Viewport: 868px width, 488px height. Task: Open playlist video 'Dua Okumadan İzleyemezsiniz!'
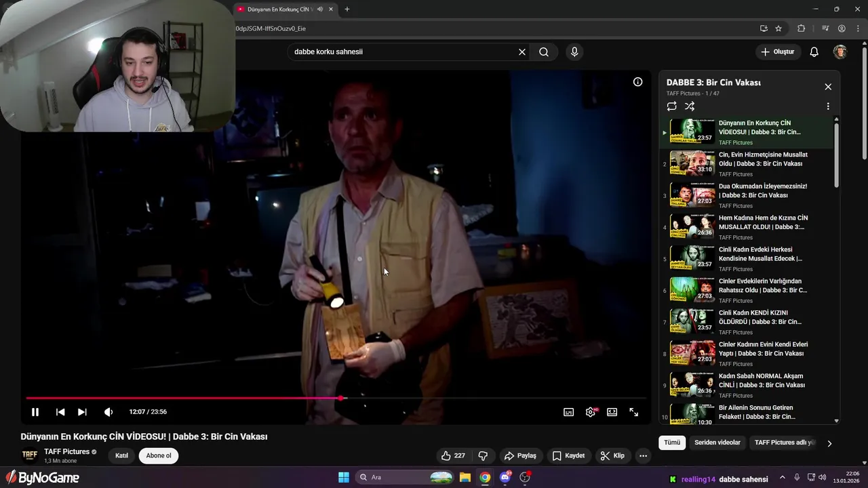point(747,195)
